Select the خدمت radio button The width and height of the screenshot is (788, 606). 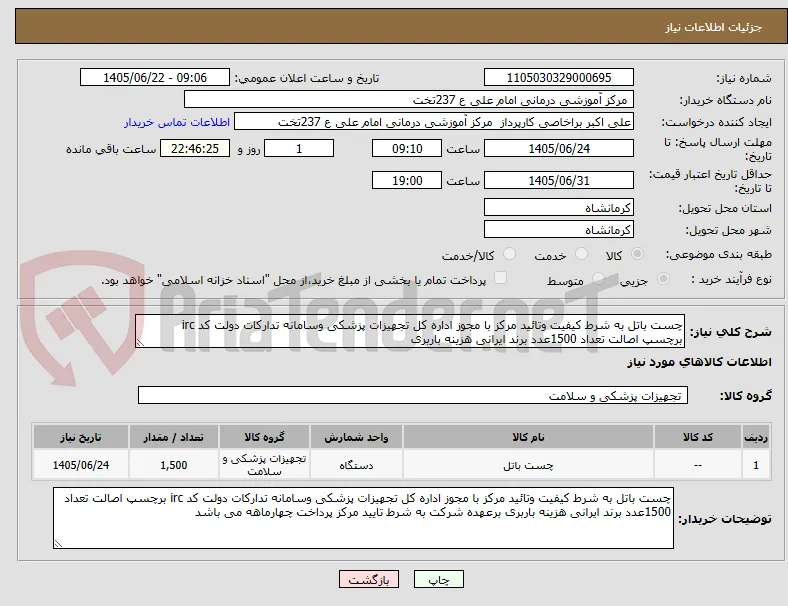581,254
